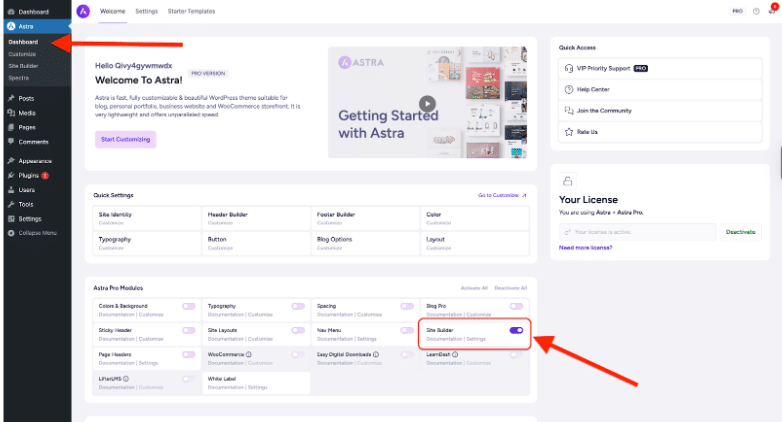
Task: Click the LifterLMS info icon
Action: pos(126,379)
